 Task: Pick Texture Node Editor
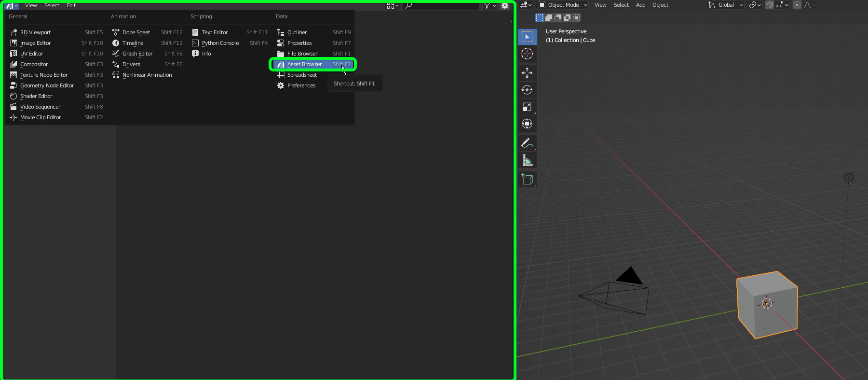[56, 75]
